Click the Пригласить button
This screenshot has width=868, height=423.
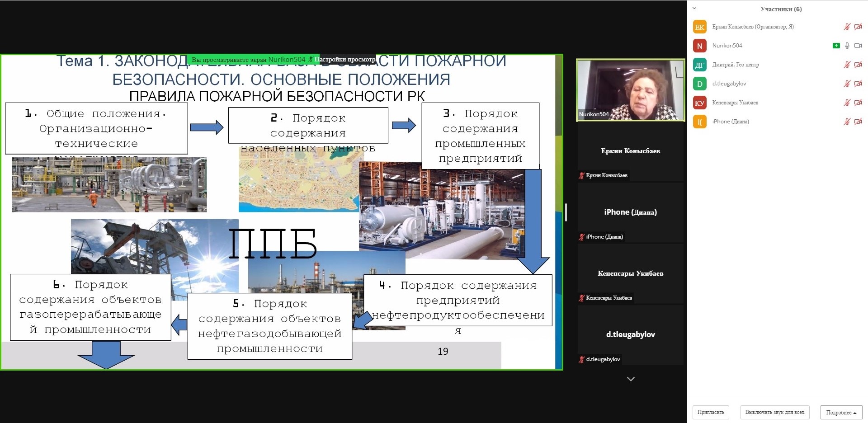(x=711, y=412)
